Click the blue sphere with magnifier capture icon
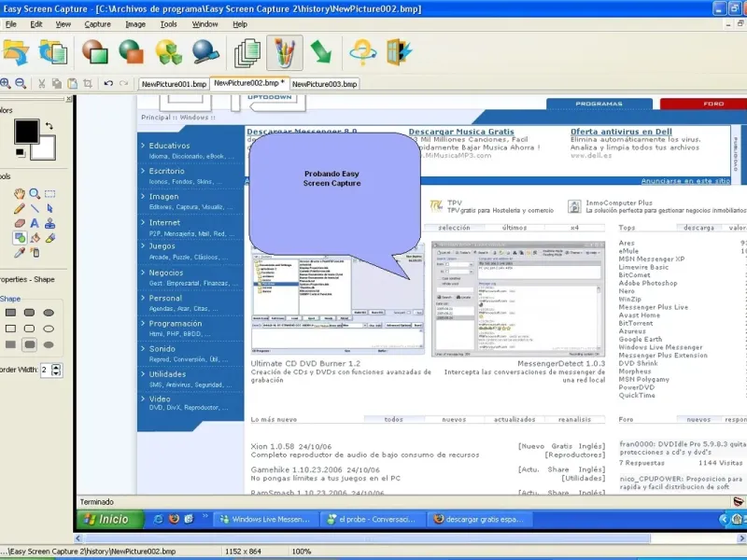 [205, 52]
